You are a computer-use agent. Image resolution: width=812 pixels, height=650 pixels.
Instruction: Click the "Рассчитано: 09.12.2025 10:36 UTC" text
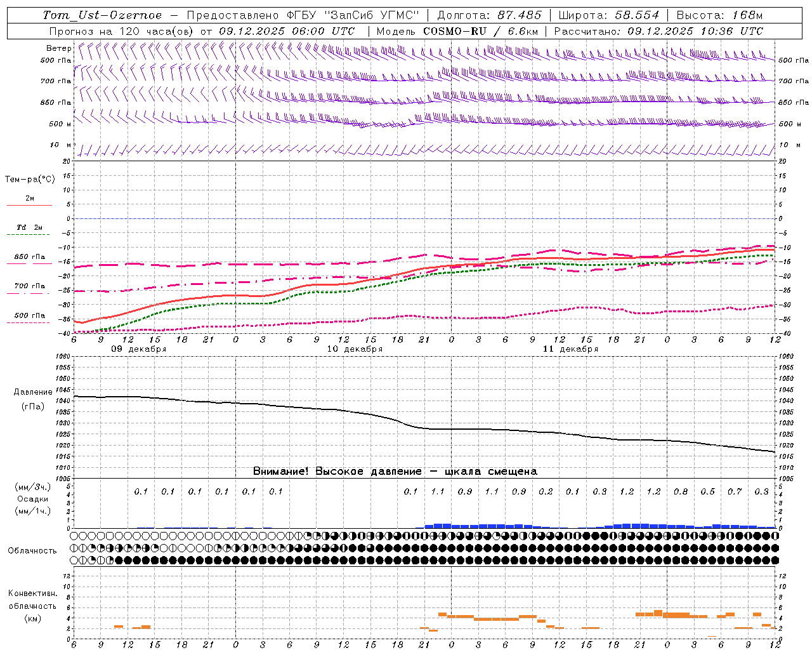[658, 31]
